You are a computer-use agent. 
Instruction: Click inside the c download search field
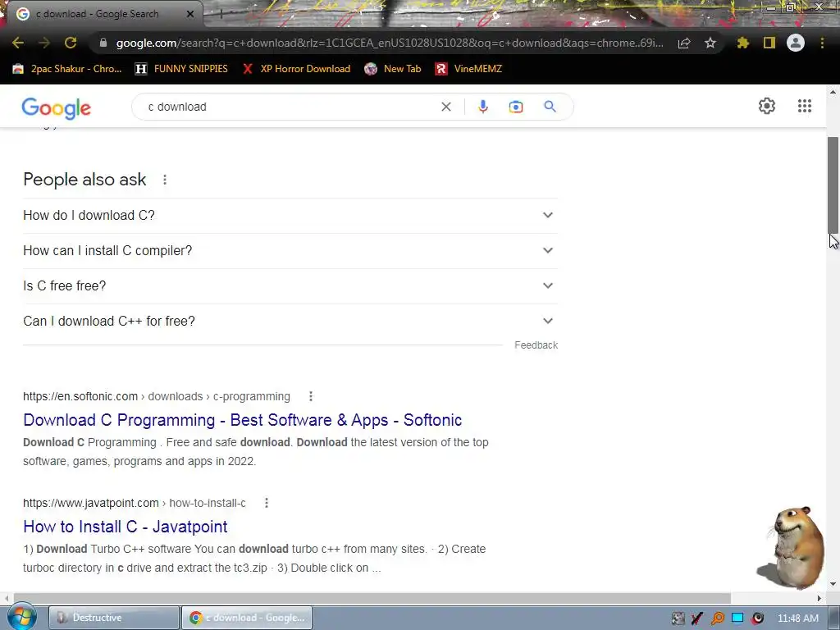click(290, 107)
